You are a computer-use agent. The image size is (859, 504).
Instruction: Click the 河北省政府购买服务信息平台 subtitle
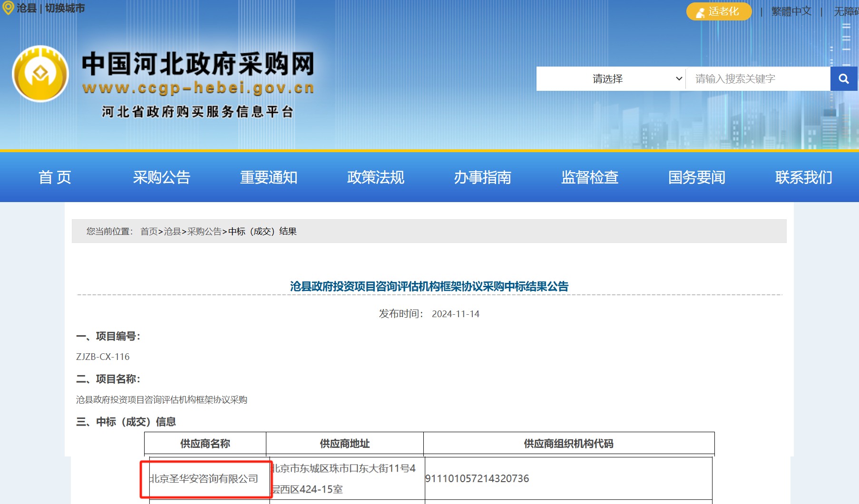198,112
